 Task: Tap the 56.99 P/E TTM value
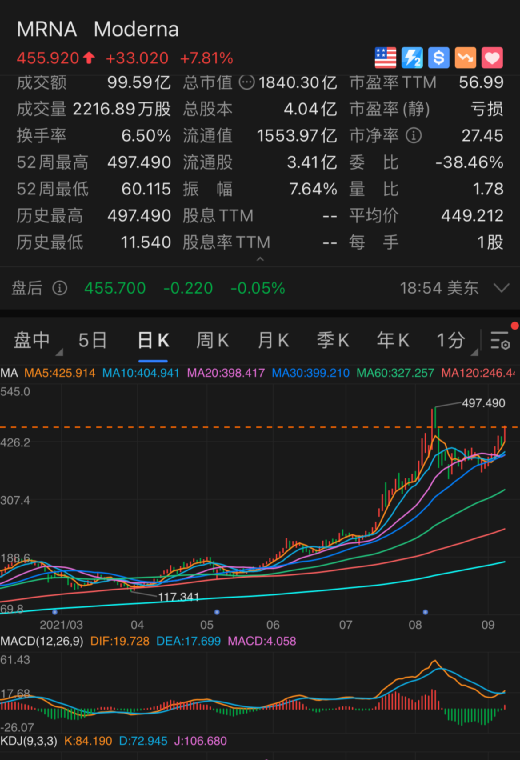click(481, 82)
